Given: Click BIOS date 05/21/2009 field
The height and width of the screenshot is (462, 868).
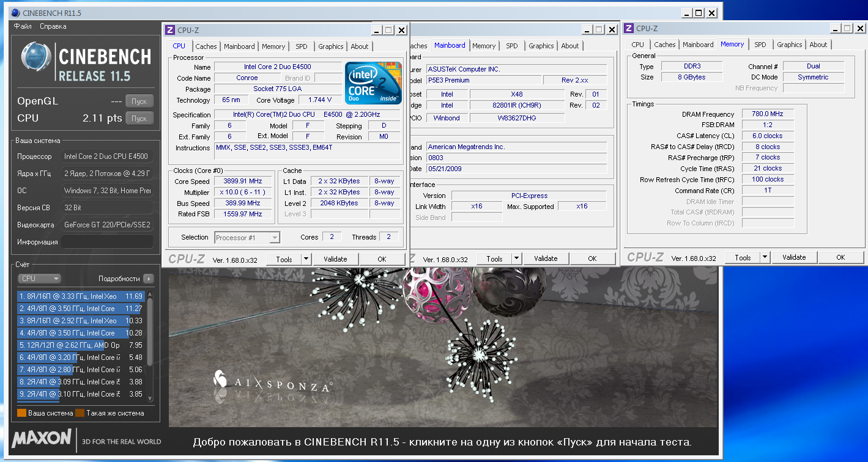Looking at the screenshot, I should coord(516,169).
